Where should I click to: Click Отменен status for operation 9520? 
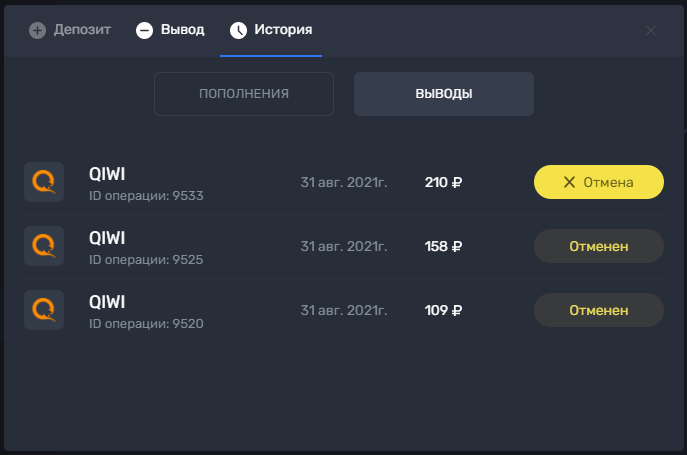pyautogui.click(x=598, y=310)
